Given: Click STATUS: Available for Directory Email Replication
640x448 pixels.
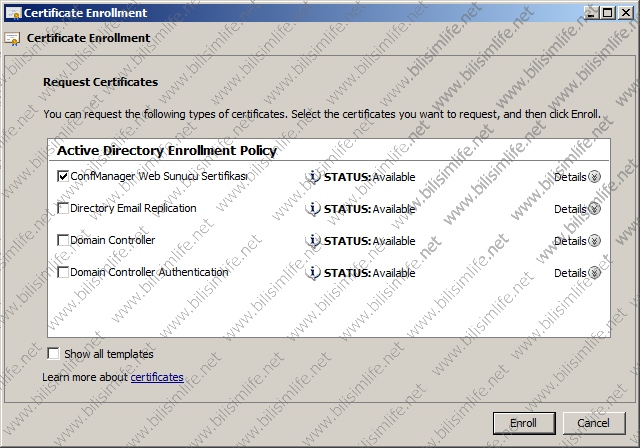Looking at the screenshot, I should (x=369, y=209).
